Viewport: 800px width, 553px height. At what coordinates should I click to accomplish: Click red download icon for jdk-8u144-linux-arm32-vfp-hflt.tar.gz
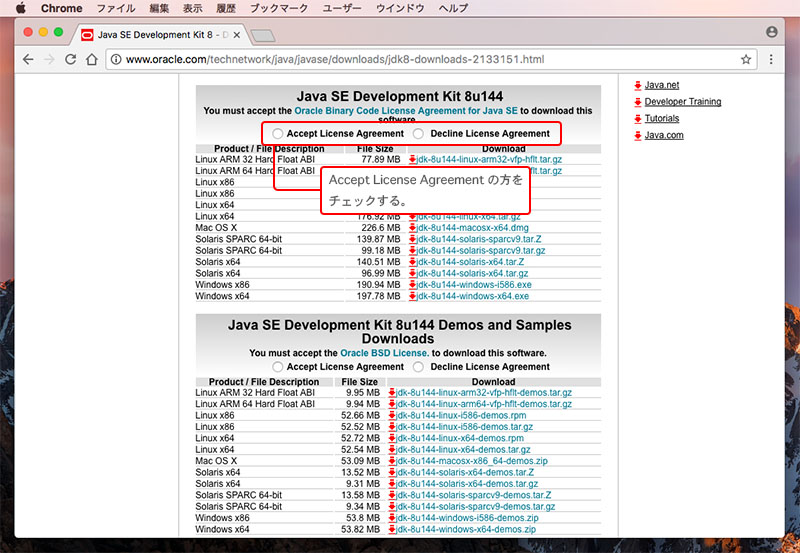click(413, 159)
